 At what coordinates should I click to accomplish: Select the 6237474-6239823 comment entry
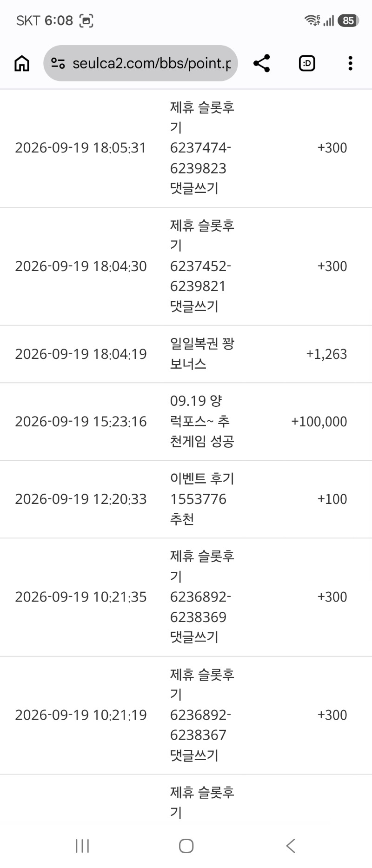[x=186, y=148]
